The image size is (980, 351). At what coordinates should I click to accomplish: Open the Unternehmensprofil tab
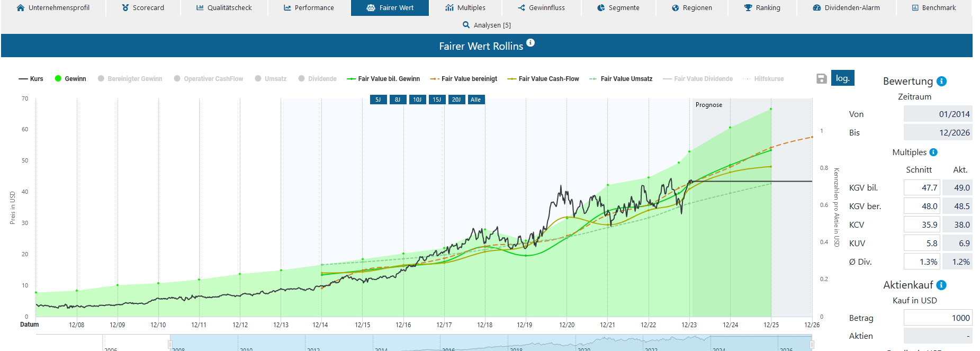tap(53, 8)
